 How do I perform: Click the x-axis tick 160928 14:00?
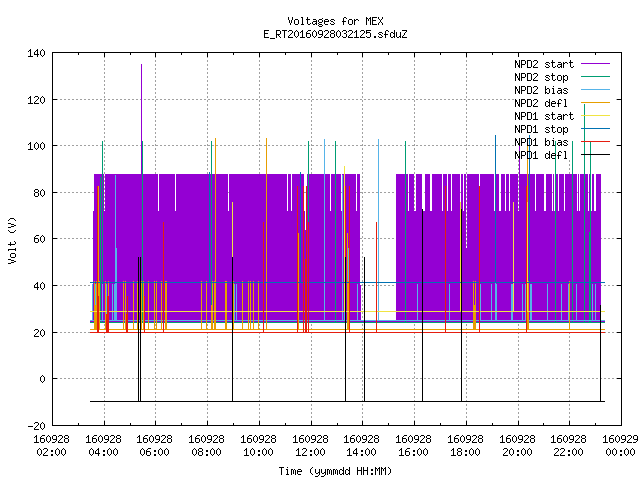(362, 446)
